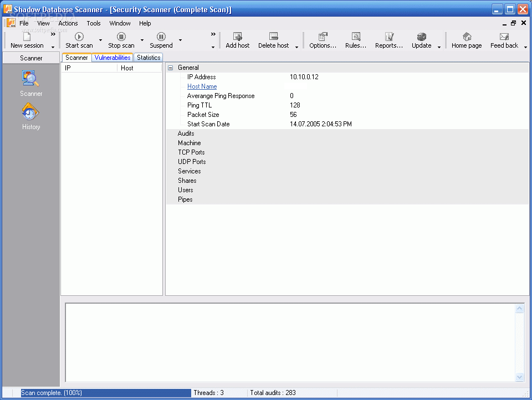532x400 pixels.
Task: Select the Users tree item
Action: tap(185, 190)
